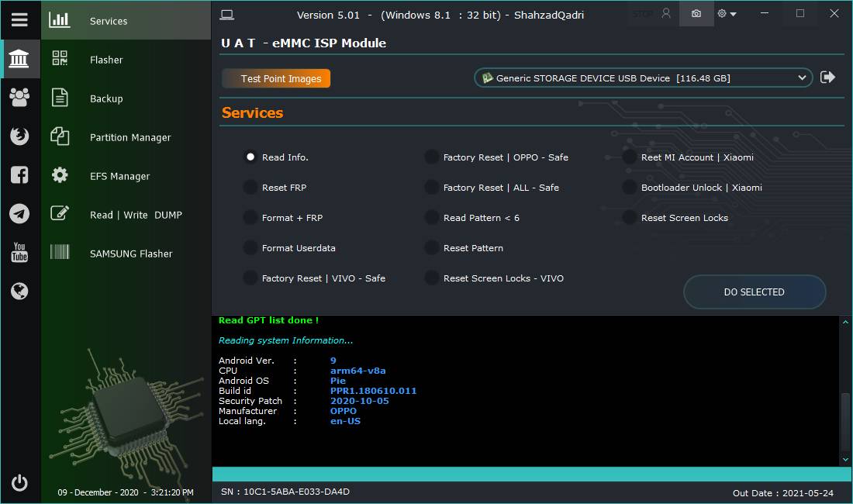
Task: Click the log panel vertical scrollbar
Action: (845, 423)
